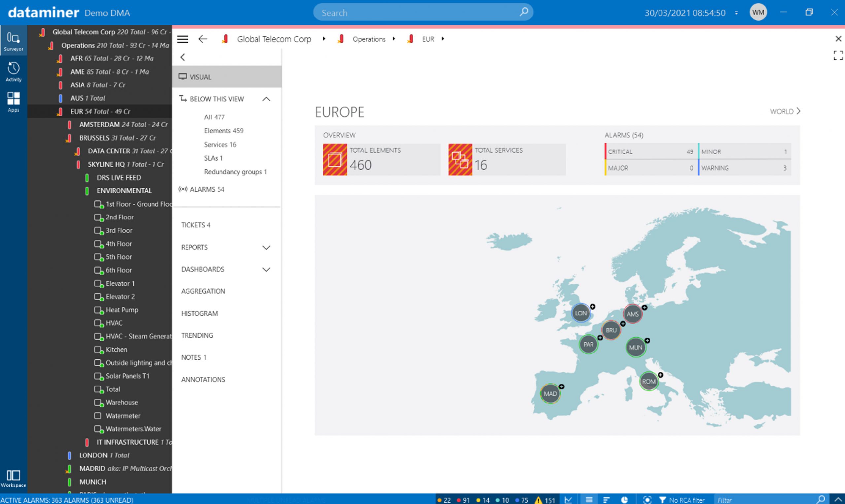Open the Trending page
The width and height of the screenshot is (845, 504).
pos(197,336)
